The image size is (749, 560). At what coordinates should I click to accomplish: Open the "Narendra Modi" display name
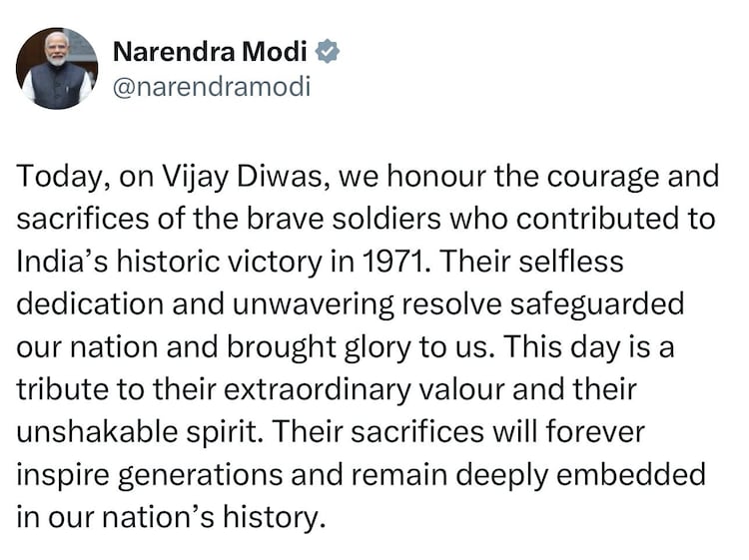point(212,52)
